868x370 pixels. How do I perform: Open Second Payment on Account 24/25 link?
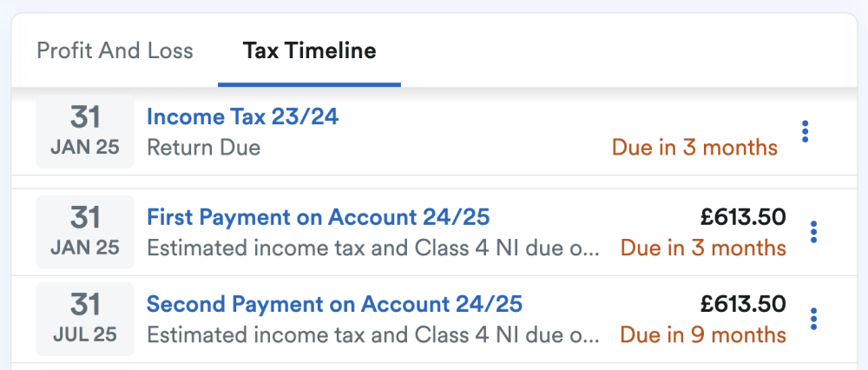click(x=334, y=304)
